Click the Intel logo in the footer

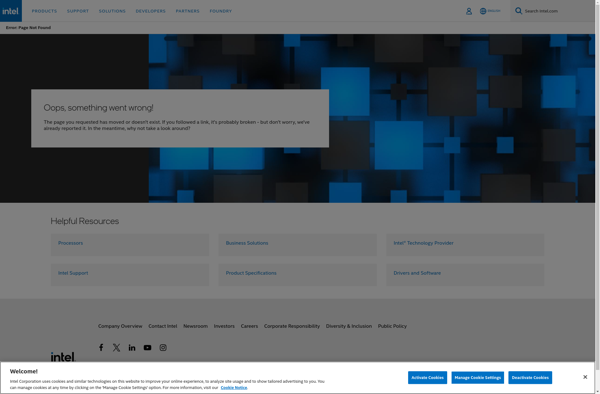click(63, 357)
